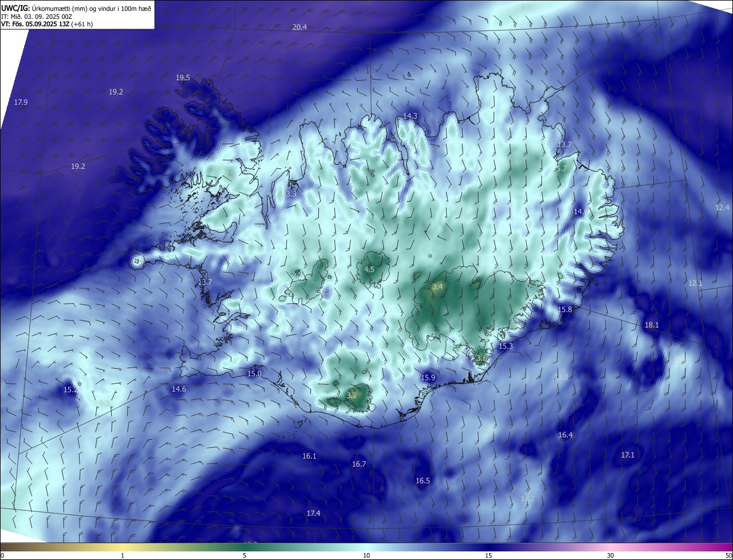Click the 15.9 value label

(x=428, y=378)
